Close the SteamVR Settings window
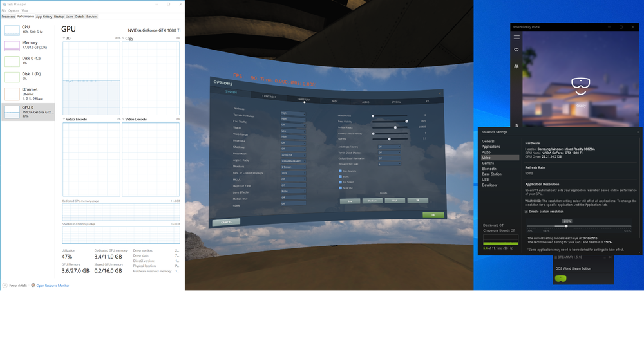 tap(638, 132)
